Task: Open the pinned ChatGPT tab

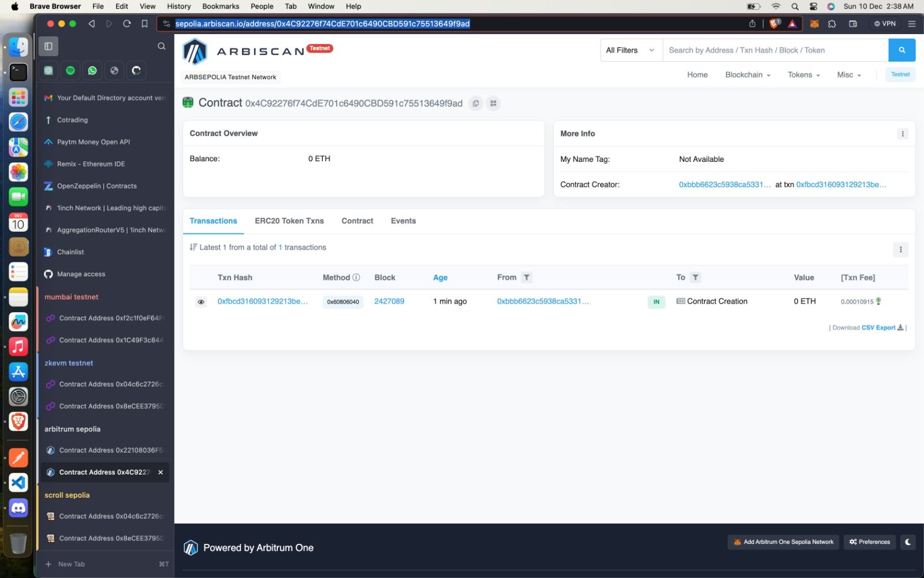Action: pyautogui.click(x=49, y=71)
